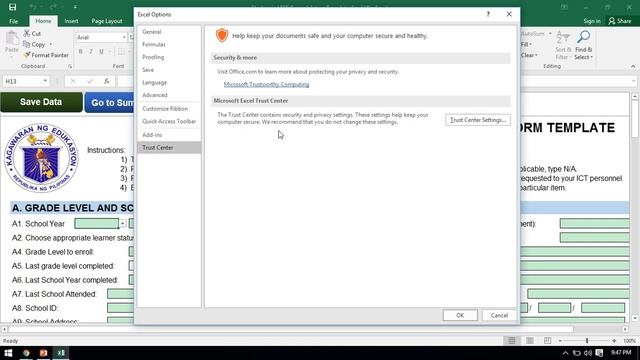640x360 pixels.
Task: Toggle Italic formatting
Action: tap(91, 51)
